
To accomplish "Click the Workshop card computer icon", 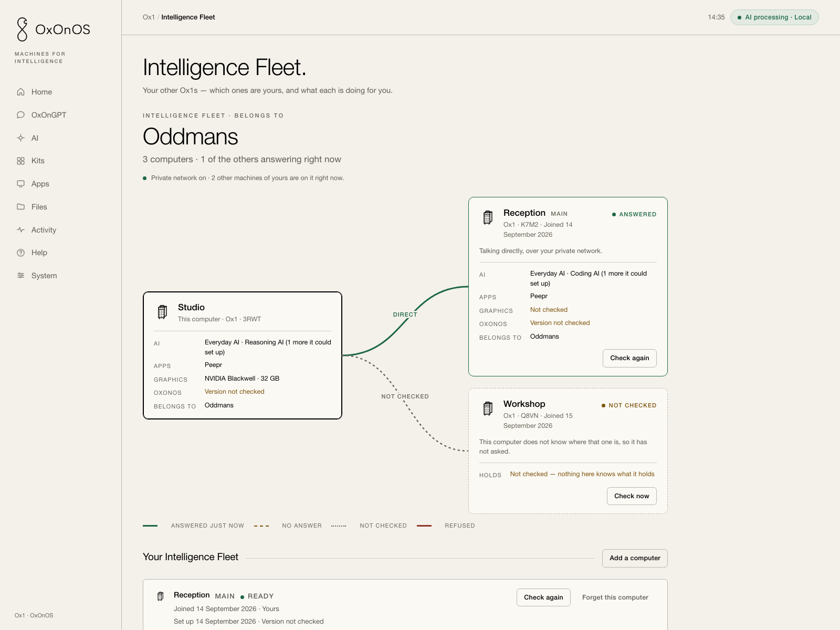I will tap(488, 408).
